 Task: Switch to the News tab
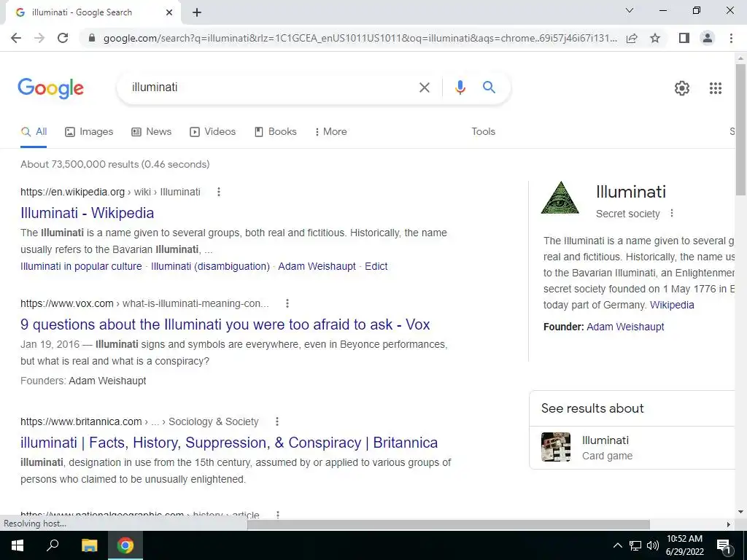[152, 132]
